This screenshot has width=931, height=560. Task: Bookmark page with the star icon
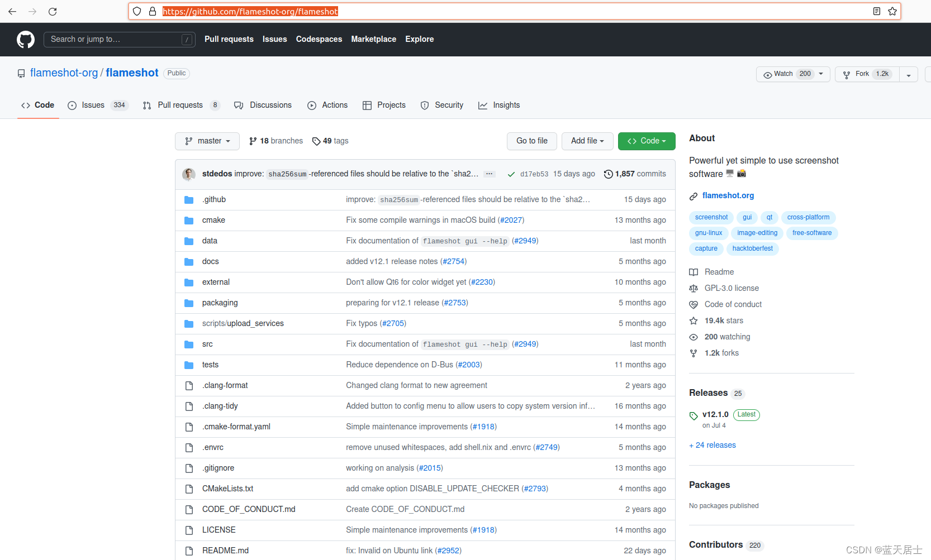point(892,11)
